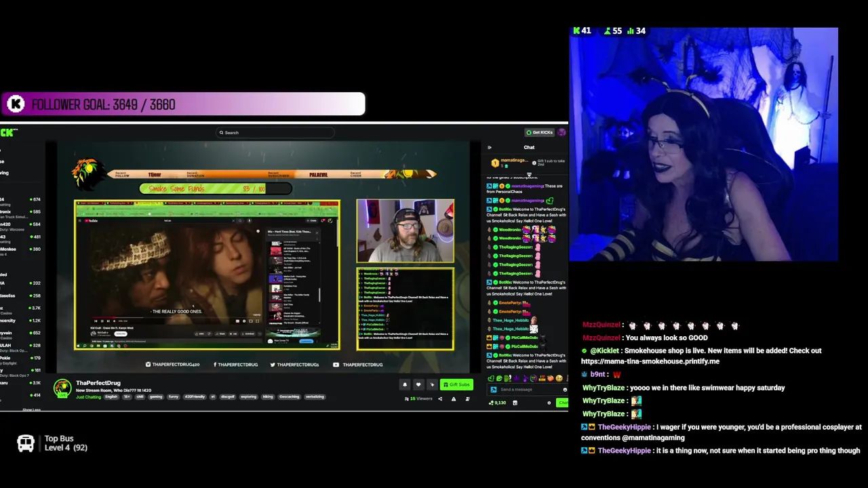Select the gaming tag
The width and height of the screenshot is (868, 488).
156,397
